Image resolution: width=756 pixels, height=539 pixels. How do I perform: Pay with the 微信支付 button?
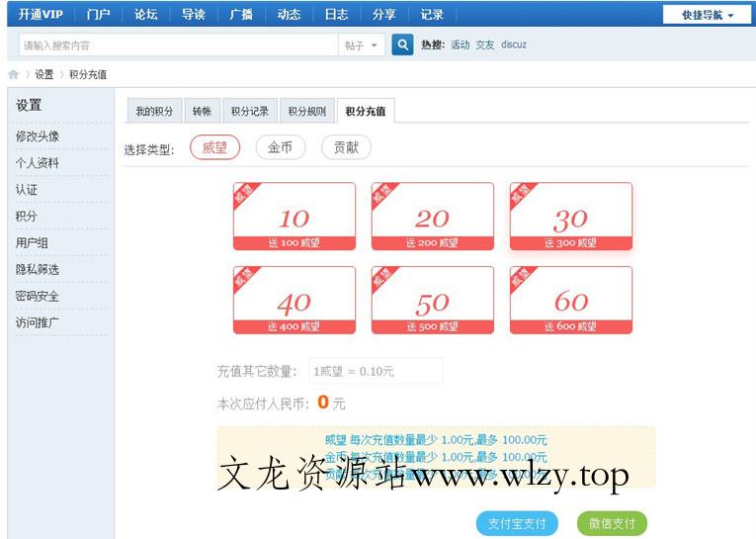tap(612, 523)
